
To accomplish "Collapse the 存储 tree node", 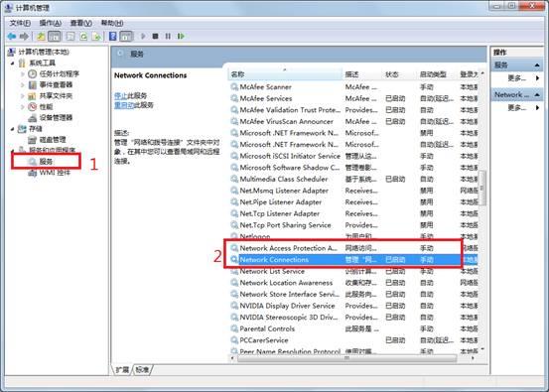I will [x=13, y=129].
